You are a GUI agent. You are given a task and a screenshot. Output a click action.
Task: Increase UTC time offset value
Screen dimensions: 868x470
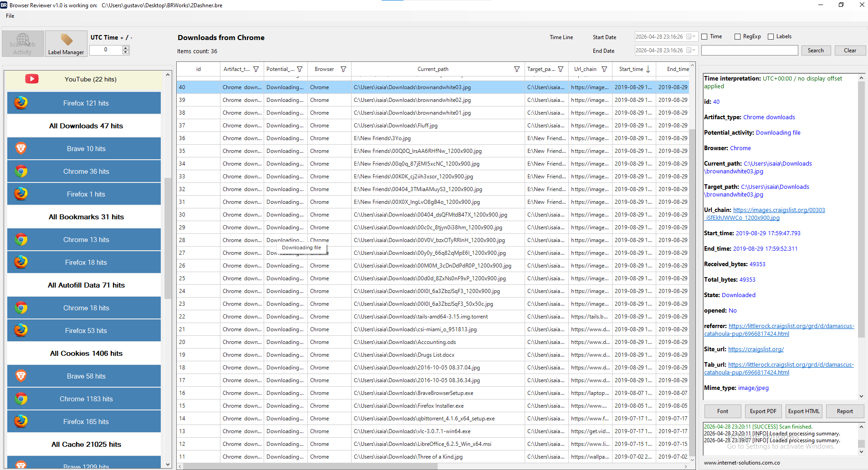tap(126, 48)
